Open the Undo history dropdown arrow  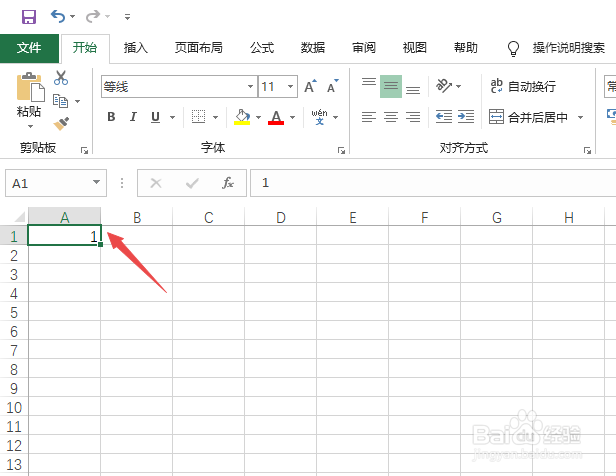[73, 16]
